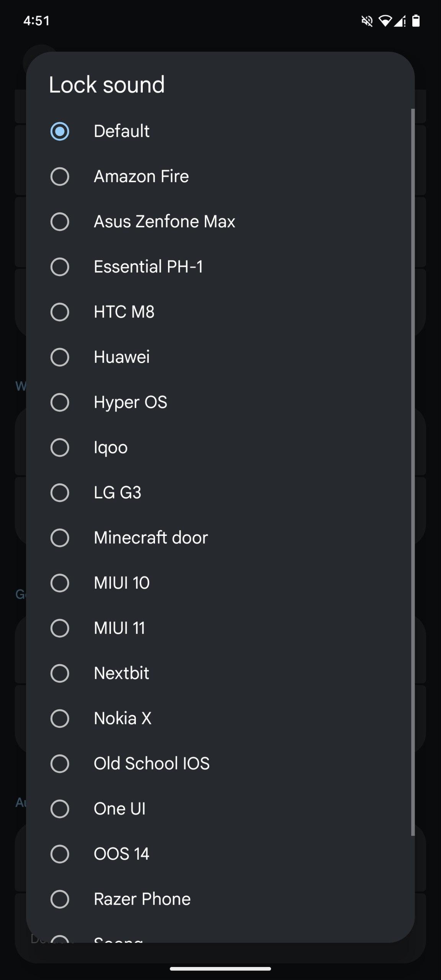Choose the One UI option

pyautogui.click(x=60, y=809)
